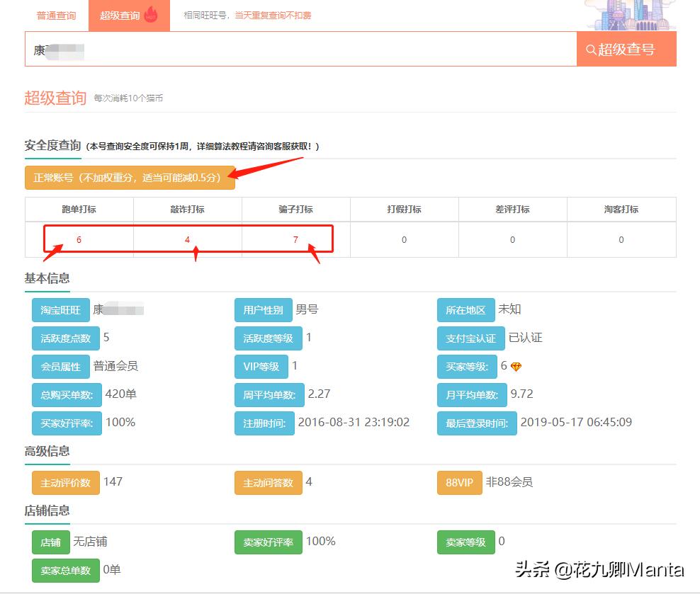Click the 超级查号 search button
This screenshot has height=594, width=700.
626,49
